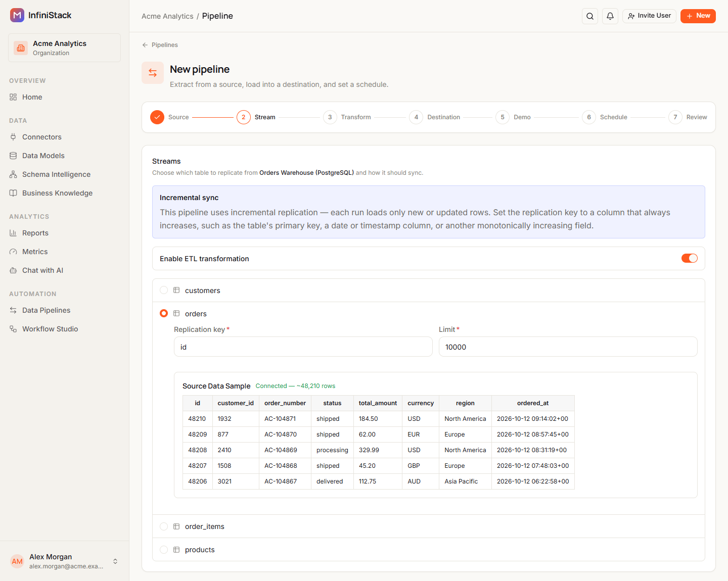This screenshot has width=728, height=581.
Task: Select the products stream radio button
Action: pos(164,550)
